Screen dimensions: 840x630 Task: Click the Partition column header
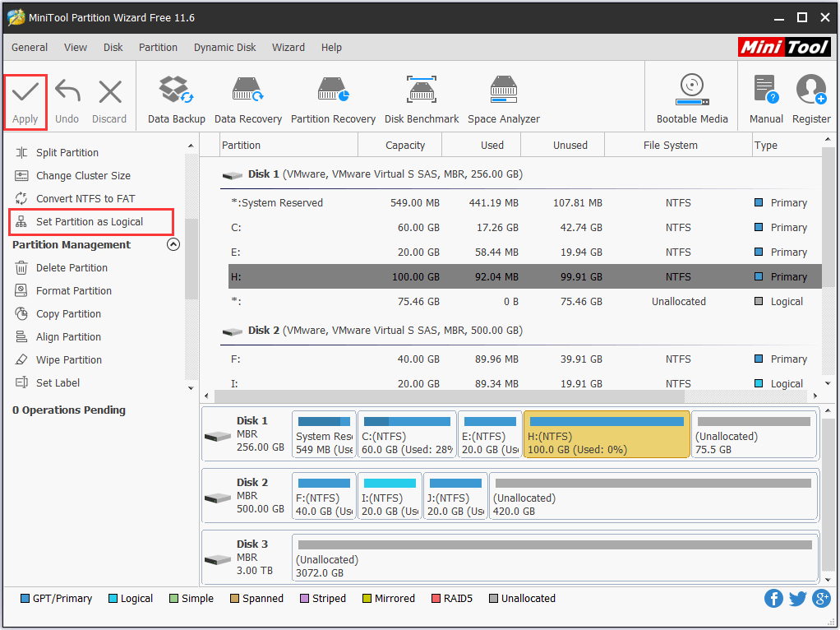[289, 146]
